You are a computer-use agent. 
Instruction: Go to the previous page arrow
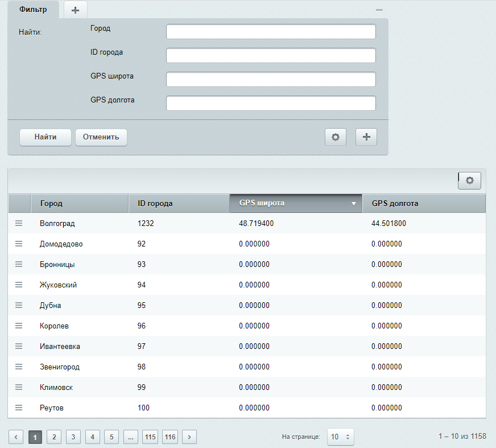point(16,437)
